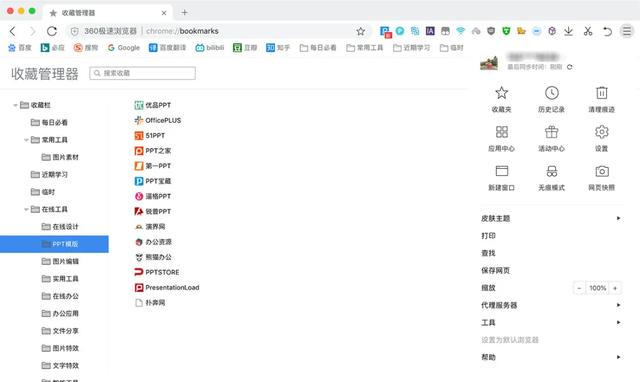
Task: Open the 51PPT bookmark entry
Action: click(x=150, y=135)
